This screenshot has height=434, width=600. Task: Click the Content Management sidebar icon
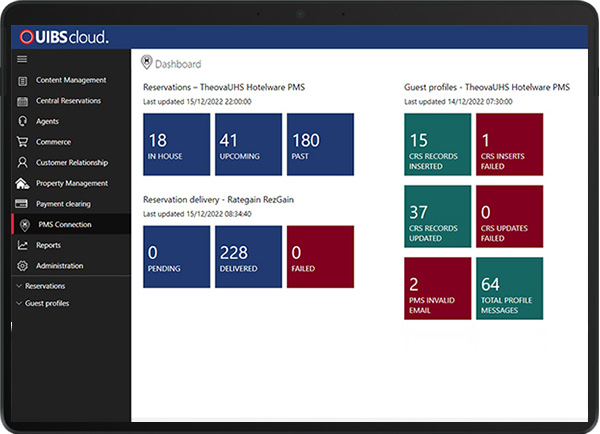tap(23, 81)
